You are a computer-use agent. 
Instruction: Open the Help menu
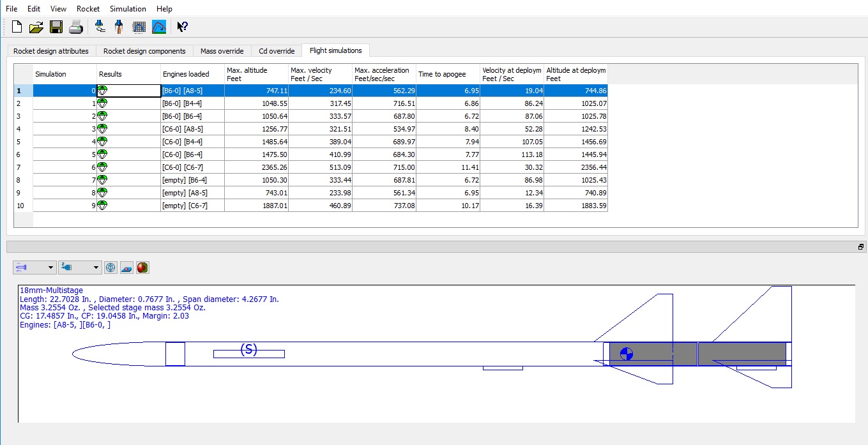point(164,9)
